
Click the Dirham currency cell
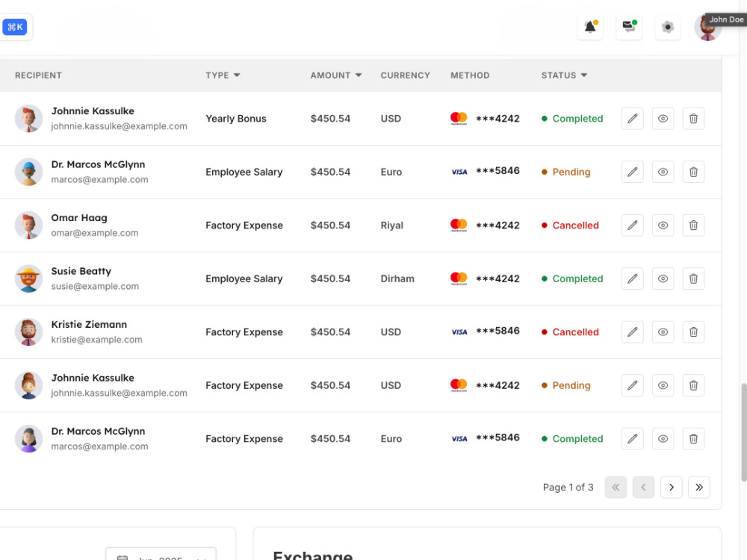click(x=397, y=279)
